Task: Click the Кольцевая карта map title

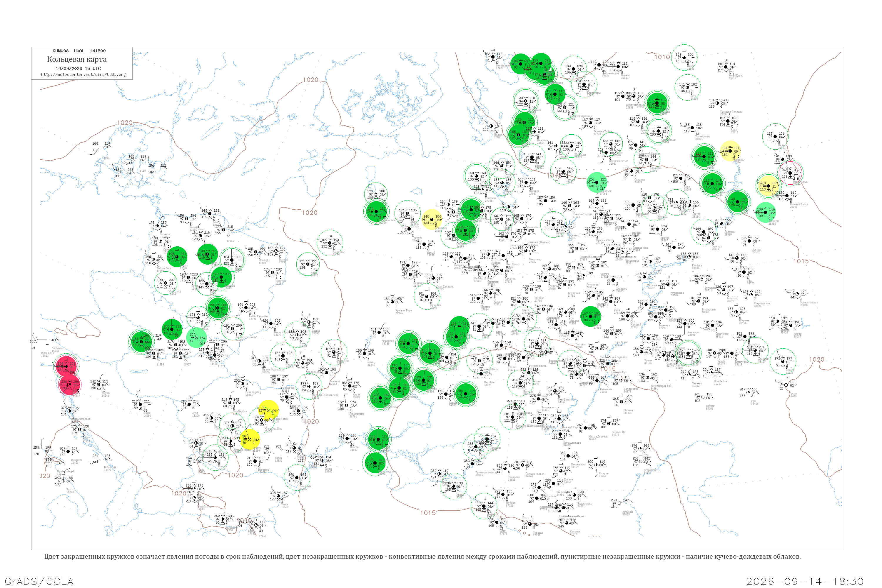Action: [77, 59]
